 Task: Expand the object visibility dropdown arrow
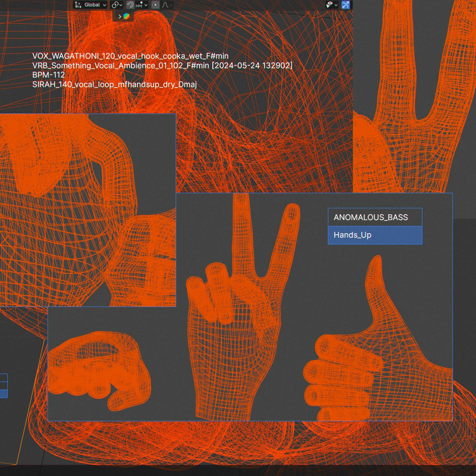point(336,5)
